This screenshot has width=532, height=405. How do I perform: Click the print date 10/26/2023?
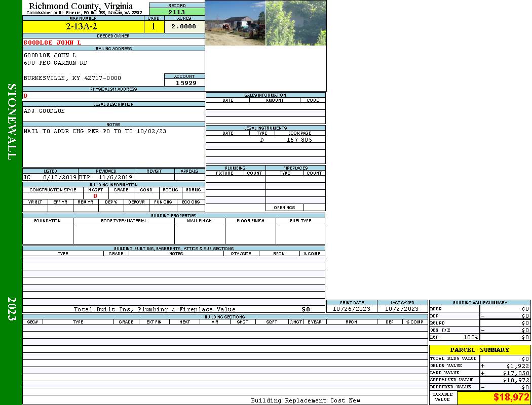tap(352, 309)
